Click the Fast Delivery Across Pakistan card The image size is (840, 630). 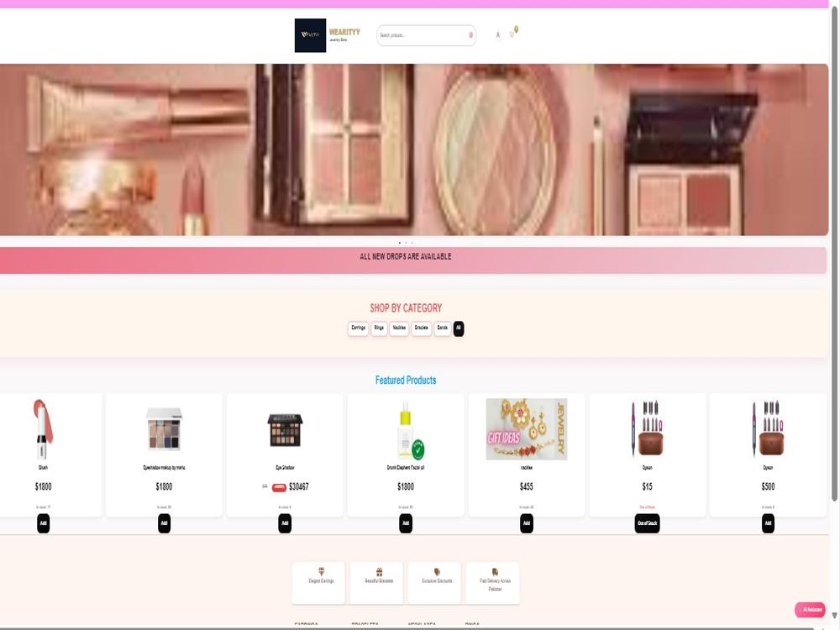point(493,583)
